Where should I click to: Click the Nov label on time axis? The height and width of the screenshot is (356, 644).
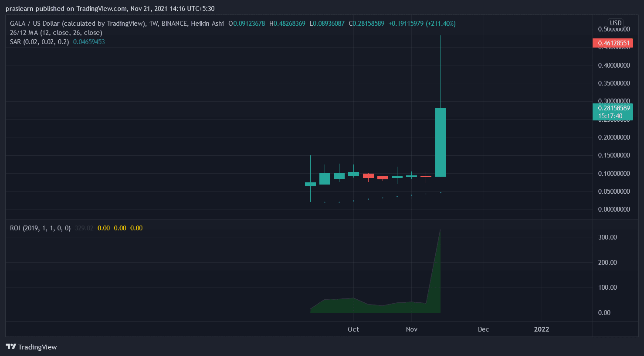click(x=411, y=329)
